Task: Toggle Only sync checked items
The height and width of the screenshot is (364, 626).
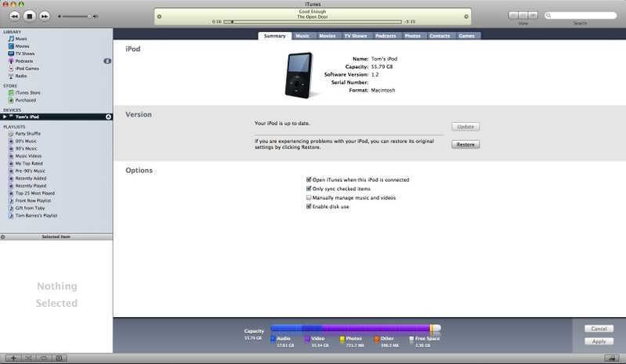Action: [309, 189]
